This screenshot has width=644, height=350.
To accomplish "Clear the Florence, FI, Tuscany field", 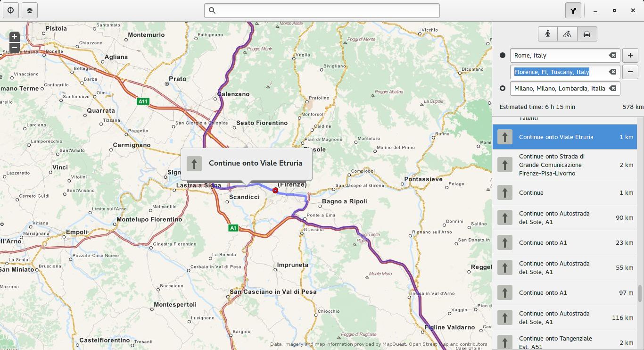I will [612, 72].
